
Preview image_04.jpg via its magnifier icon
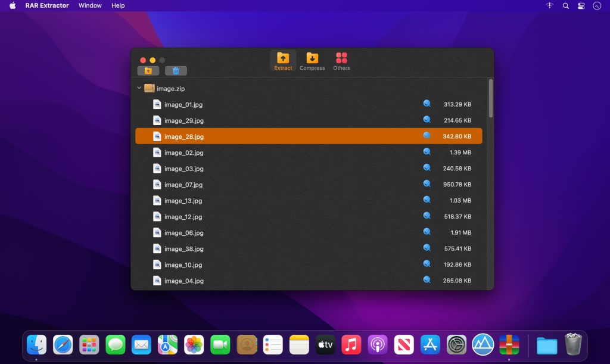click(427, 280)
